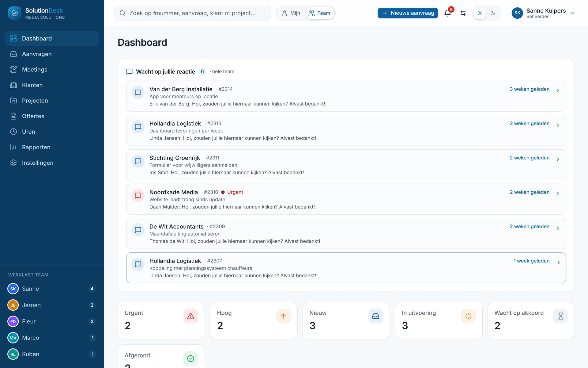588x368 pixels.
Task: Open Klanten in the sidebar
Action: pyautogui.click(x=52, y=85)
